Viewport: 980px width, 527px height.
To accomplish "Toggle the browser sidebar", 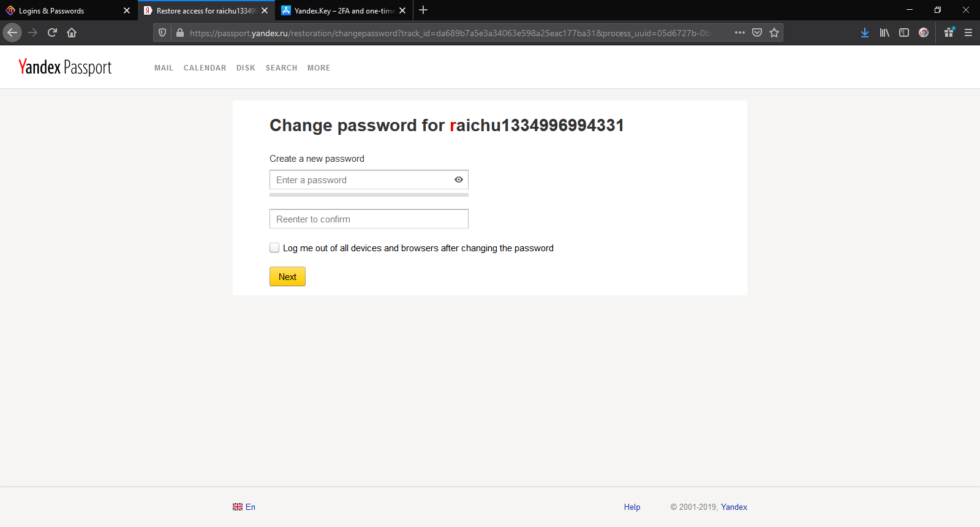I will (x=904, y=32).
